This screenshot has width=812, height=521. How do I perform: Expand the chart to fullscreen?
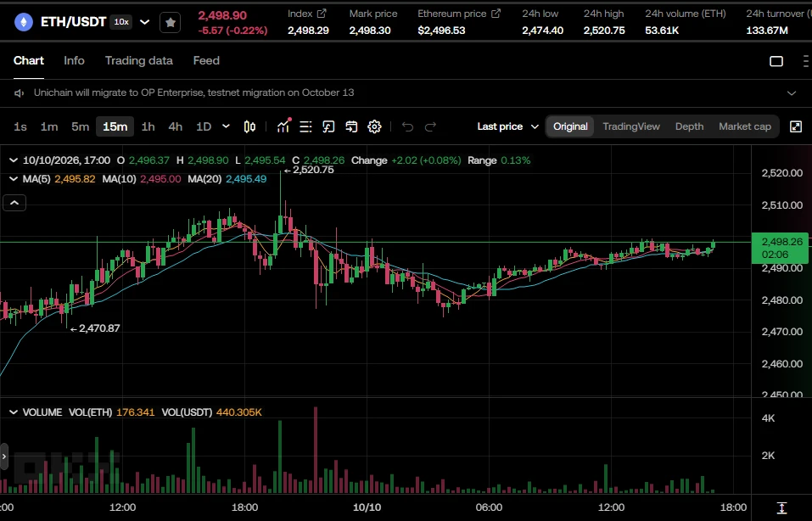pos(796,127)
